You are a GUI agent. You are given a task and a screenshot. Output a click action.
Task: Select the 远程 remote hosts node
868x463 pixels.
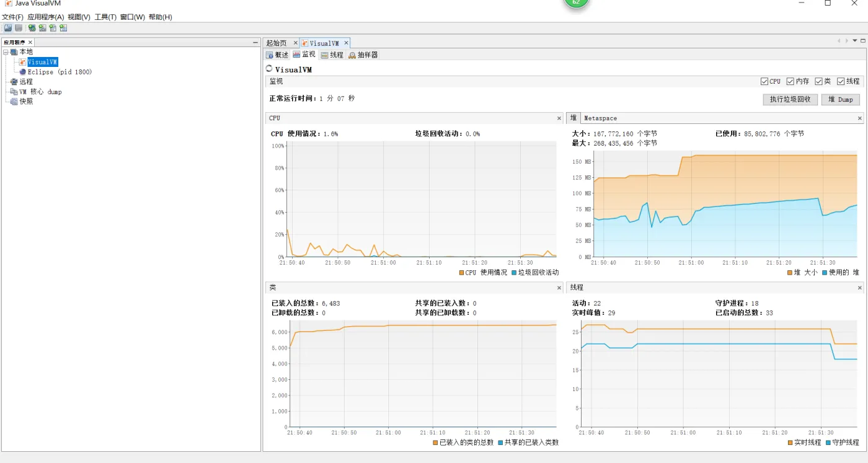[25, 82]
